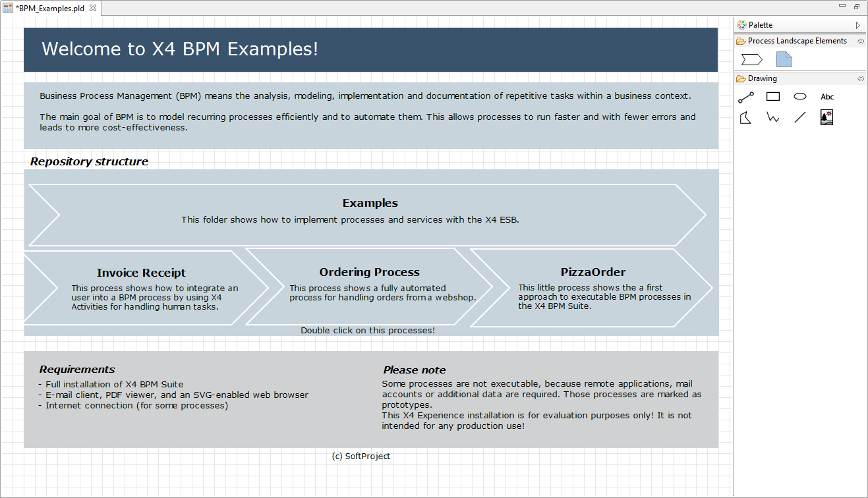This screenshot has height=498, width=868.
Task: Select the rectangle drawing tool
Action: click(x=773, y=97)
